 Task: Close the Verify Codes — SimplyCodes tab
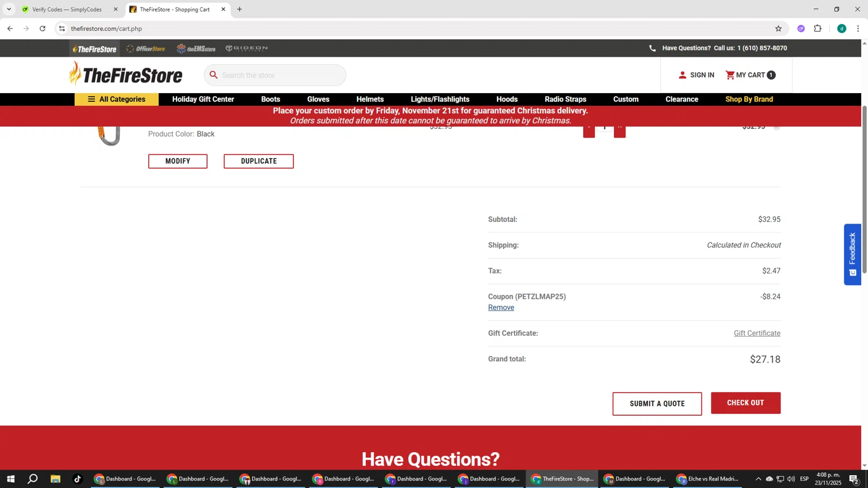115,9
